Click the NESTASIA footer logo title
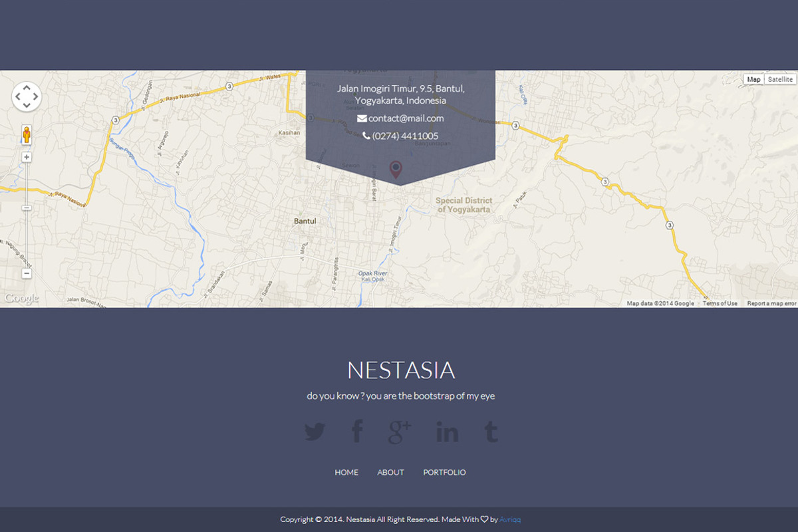This screenshot has width=798, height=532. pos(401,370)
